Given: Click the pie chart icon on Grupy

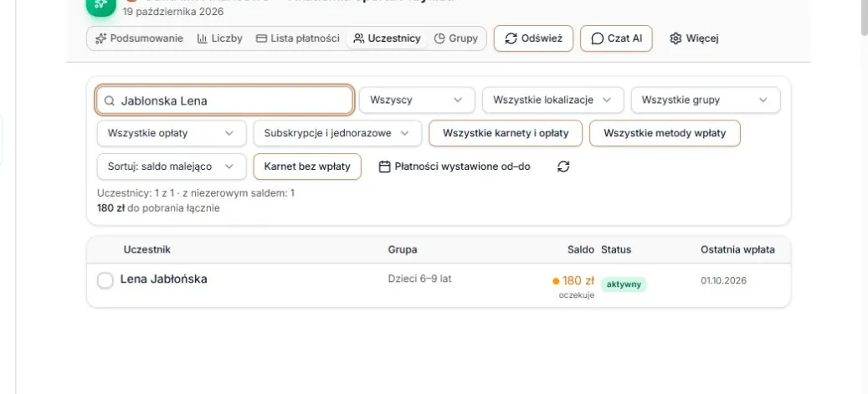Looking at the screenshot, I should 439,38.
